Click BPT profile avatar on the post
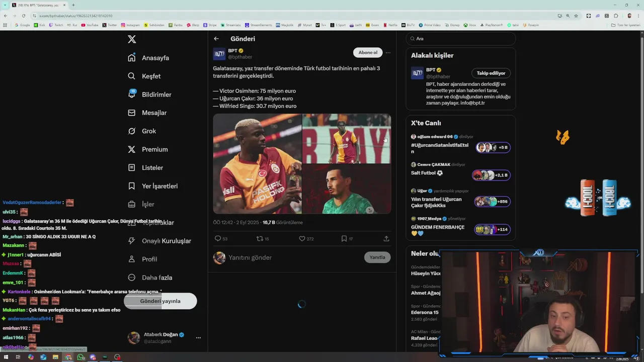This screenshot has height=362, width=644. click(x=219, y=54)
